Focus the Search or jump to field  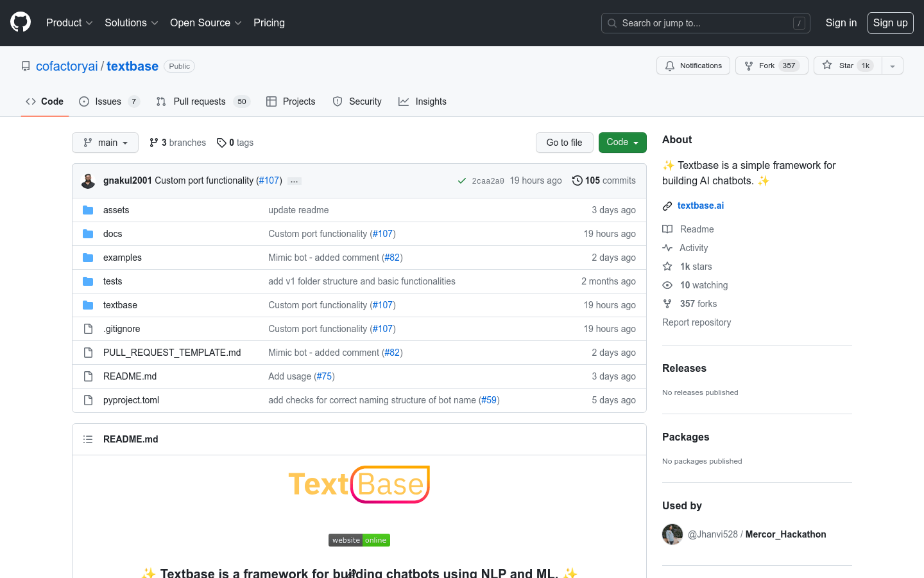(x=705, y=23)
